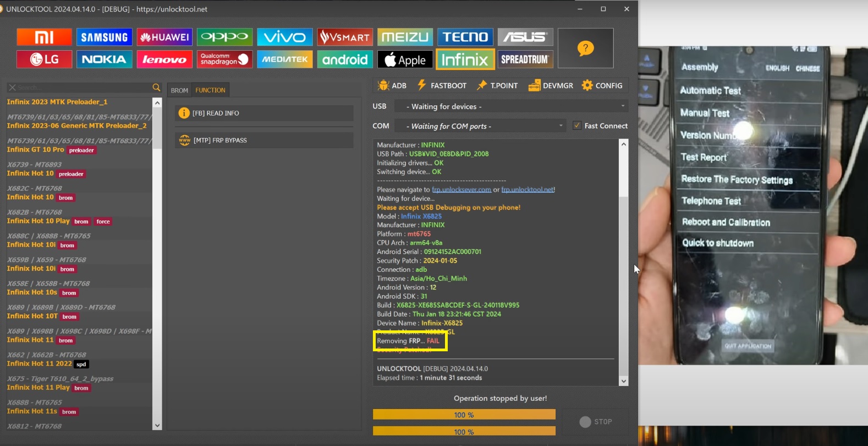Select the Qualcomm Snapdragon icon

(224, 59)
